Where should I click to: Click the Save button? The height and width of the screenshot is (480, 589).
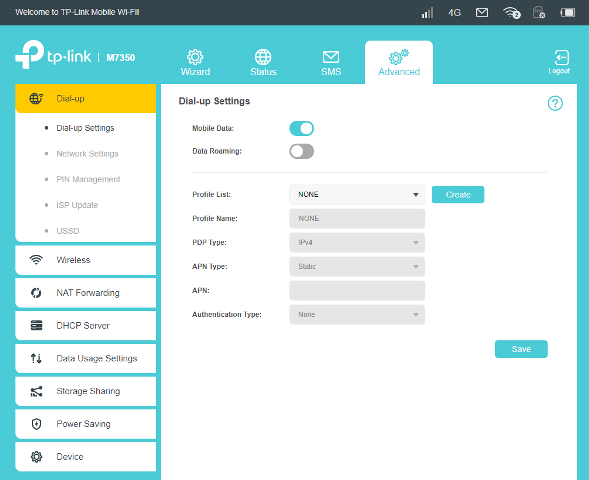point(521,349)
